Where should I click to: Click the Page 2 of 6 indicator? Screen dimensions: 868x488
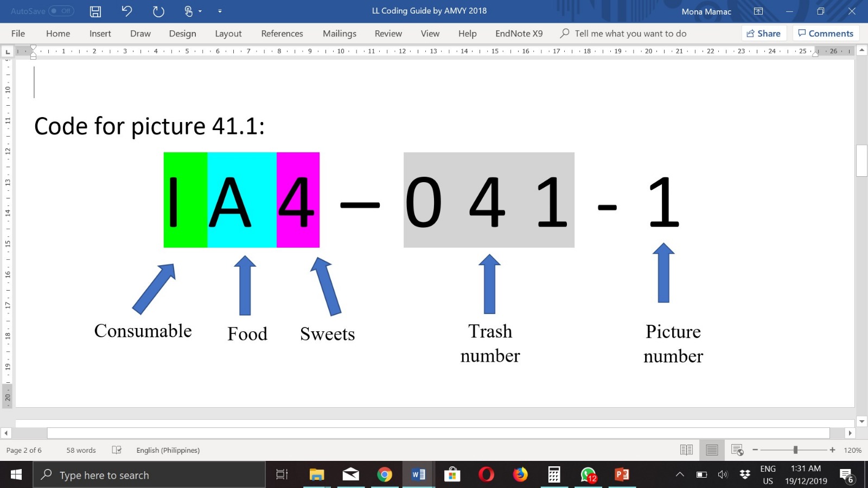point(24,451)
